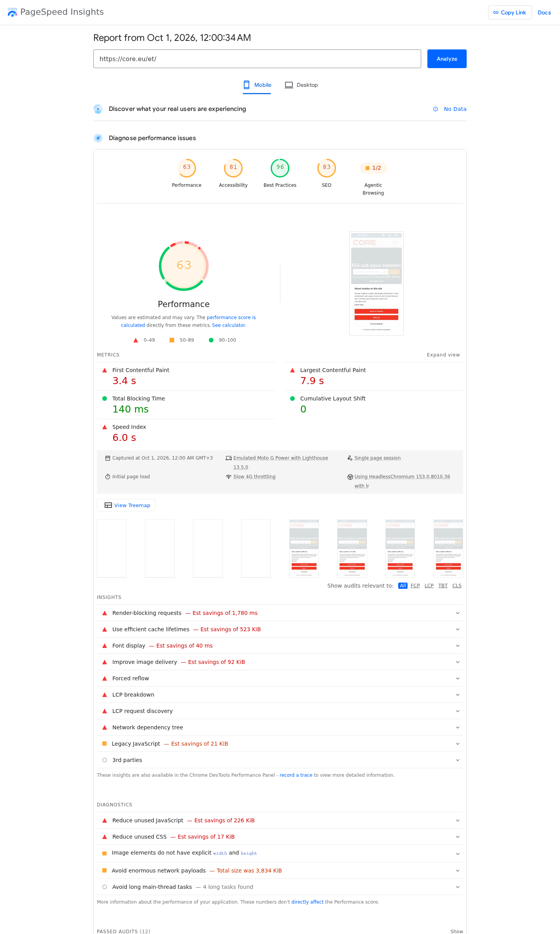
Task: Expand Legacy JavaScript insight row
Action: 280,744
